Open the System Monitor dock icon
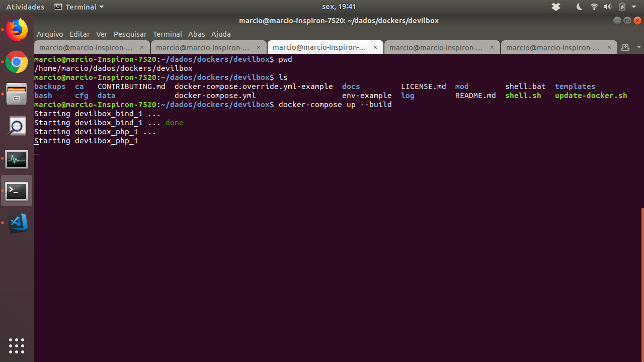 pyautogui.click(x=17, y=159)
